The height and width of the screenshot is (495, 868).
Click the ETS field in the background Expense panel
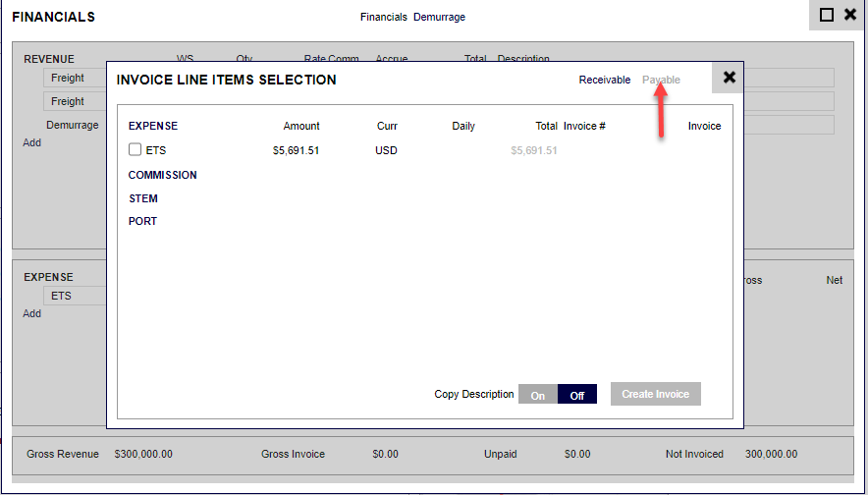pos(73,296)
